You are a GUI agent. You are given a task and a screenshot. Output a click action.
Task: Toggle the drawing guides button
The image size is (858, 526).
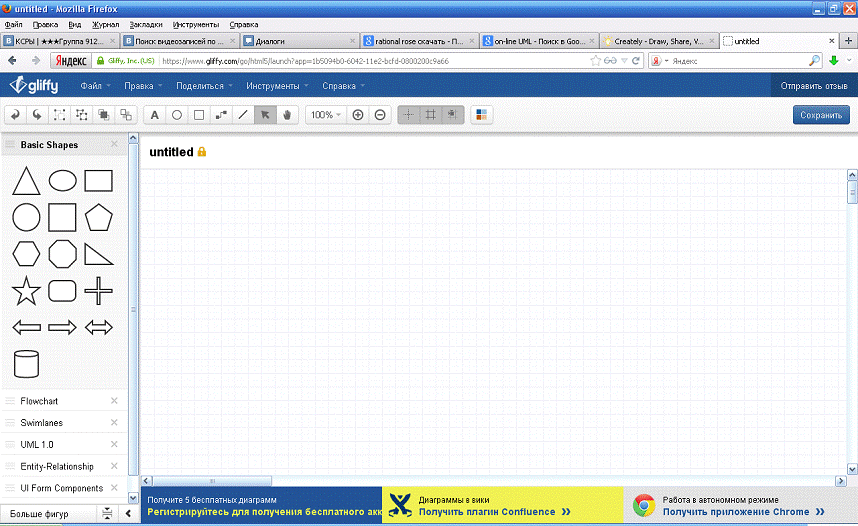pyautogui.click(x=409, y=115)
